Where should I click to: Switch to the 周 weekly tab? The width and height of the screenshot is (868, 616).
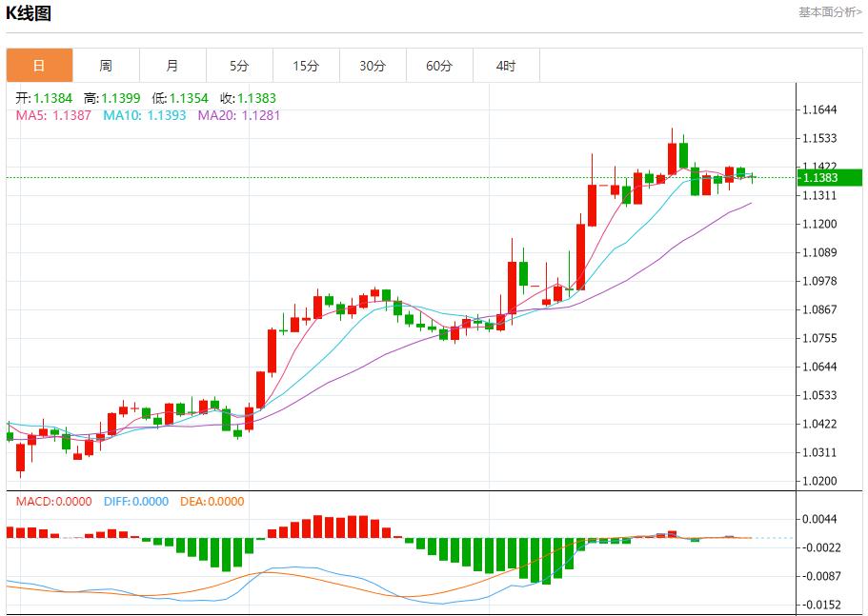106,66
